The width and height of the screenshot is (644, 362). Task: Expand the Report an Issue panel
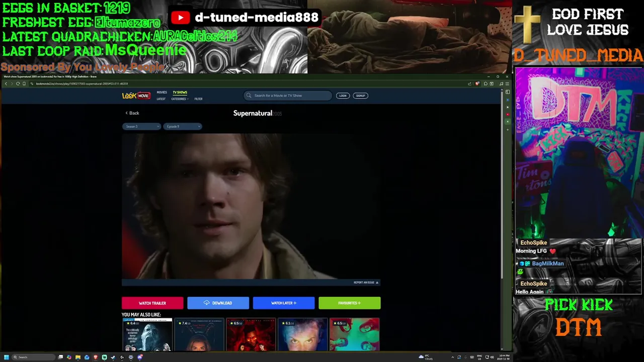click(x=366, y=283)
